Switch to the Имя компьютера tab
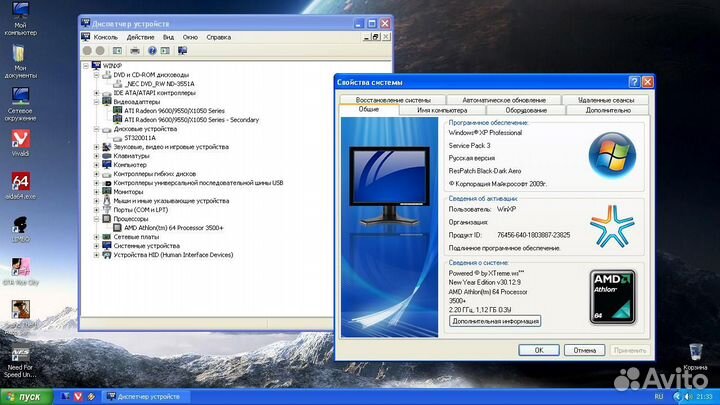Screen dimensions: 720x405 click(x=442, y=110)
